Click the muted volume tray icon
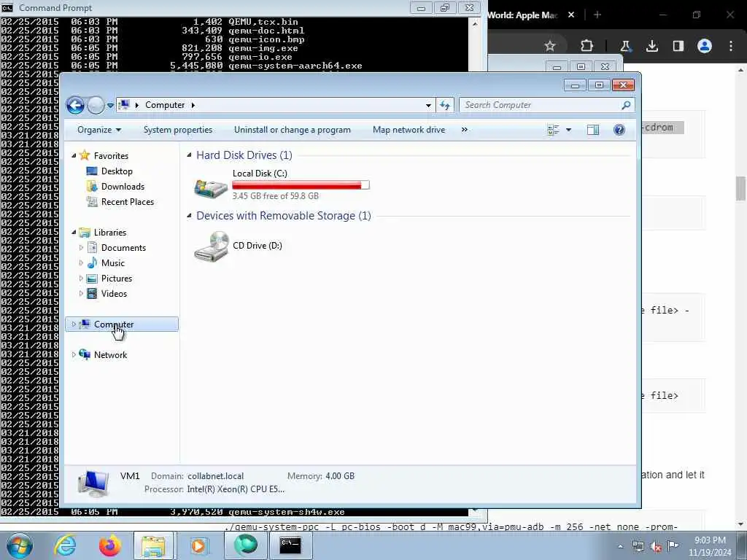 656,547
